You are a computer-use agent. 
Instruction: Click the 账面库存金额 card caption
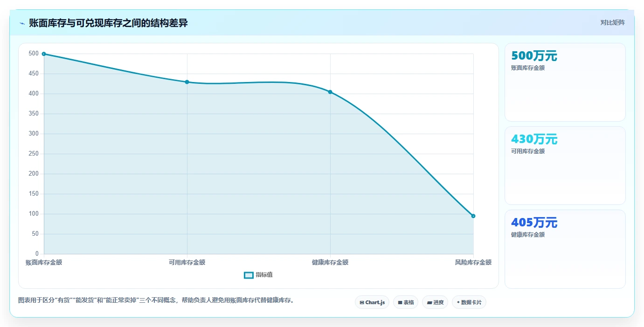528,68
